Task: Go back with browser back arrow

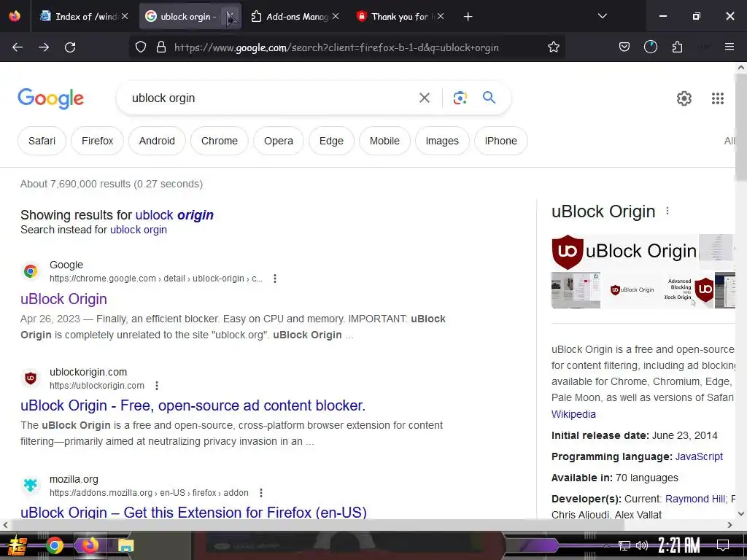Action: click(18, 47)
